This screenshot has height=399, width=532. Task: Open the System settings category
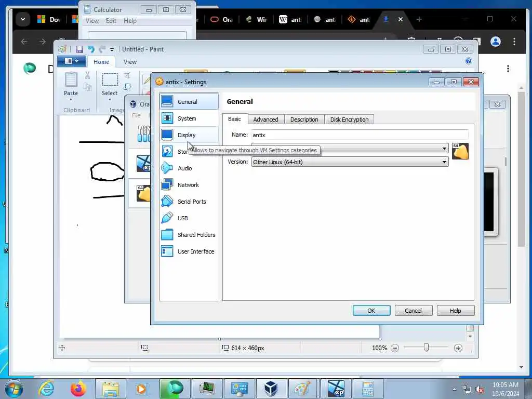point(189,118)
